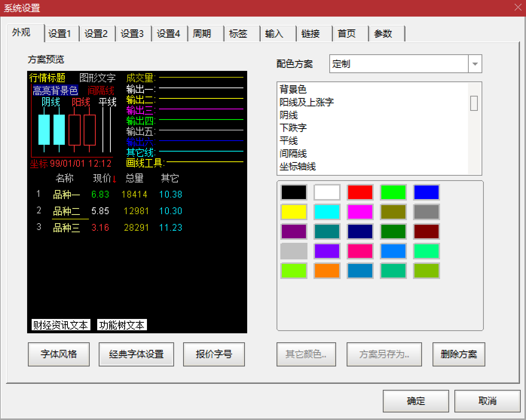Viewport: 526px width, 420px height.
Task: Select 背景色 in the color item list
Action: pos(373,89)
